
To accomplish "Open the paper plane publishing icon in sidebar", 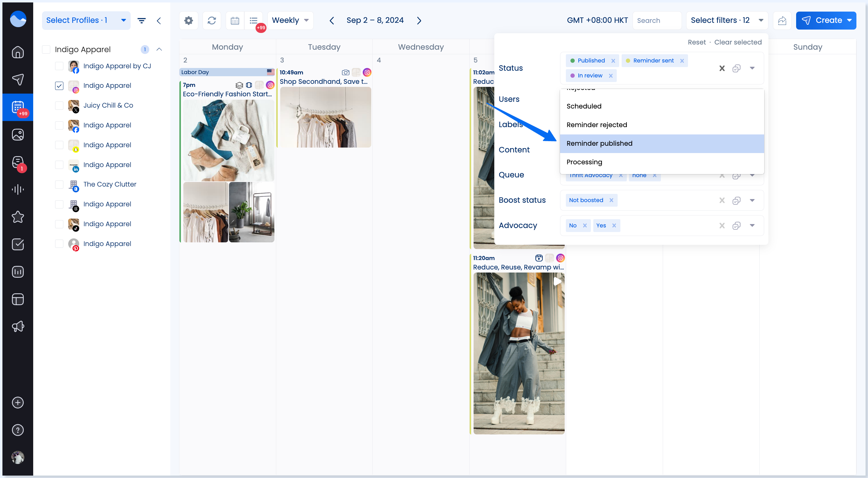I will tap(18, 80).
